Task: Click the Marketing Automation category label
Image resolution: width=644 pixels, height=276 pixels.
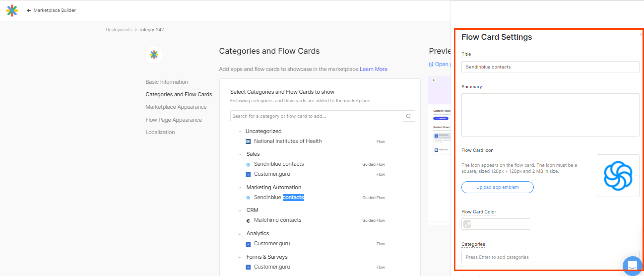Action: pyautogui.click(x=273, y=187)
